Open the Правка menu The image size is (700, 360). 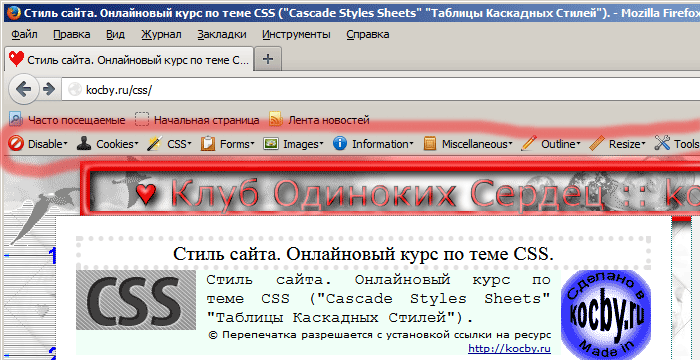tap(71, 34)
